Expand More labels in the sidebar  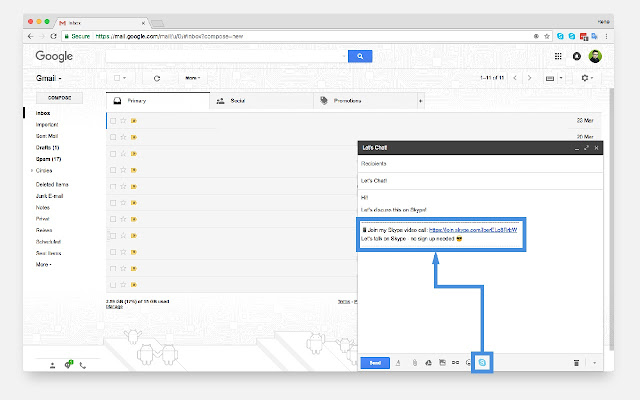click(44, 264)
